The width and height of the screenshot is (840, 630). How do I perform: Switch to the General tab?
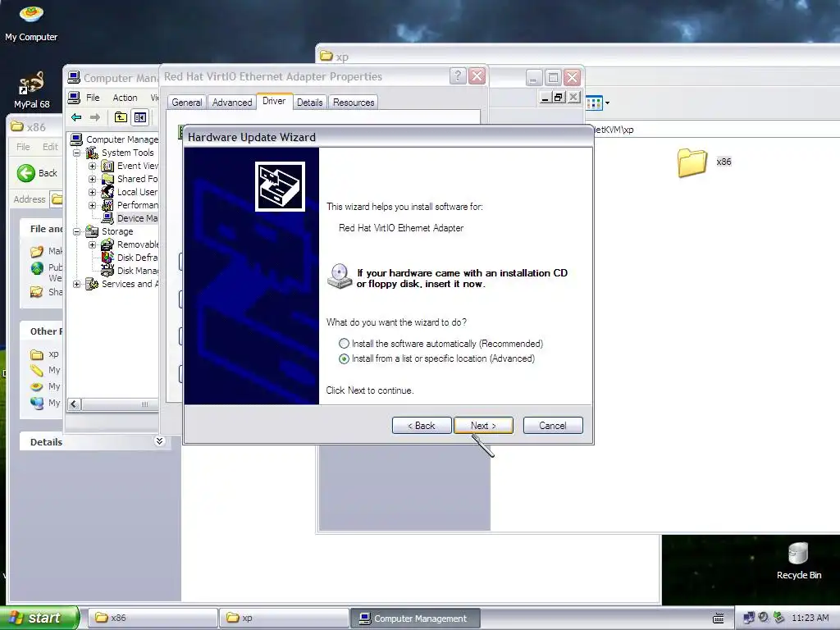click(186, 103)
